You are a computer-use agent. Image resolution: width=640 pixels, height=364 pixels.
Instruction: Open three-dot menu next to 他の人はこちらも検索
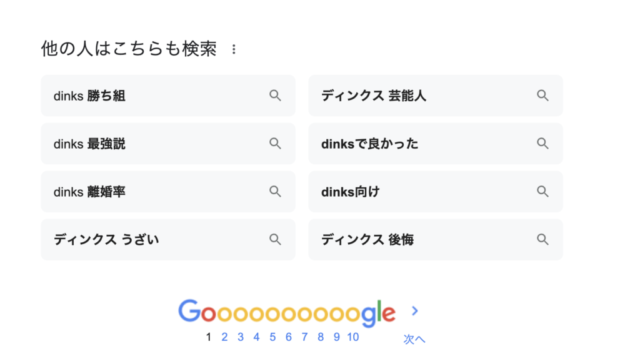tap(234, 49)
